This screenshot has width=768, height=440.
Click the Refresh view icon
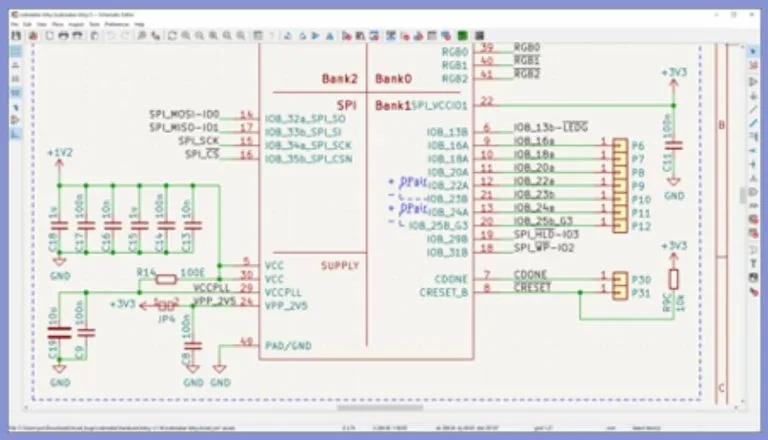pyautogui.click(x=172, y=36)
